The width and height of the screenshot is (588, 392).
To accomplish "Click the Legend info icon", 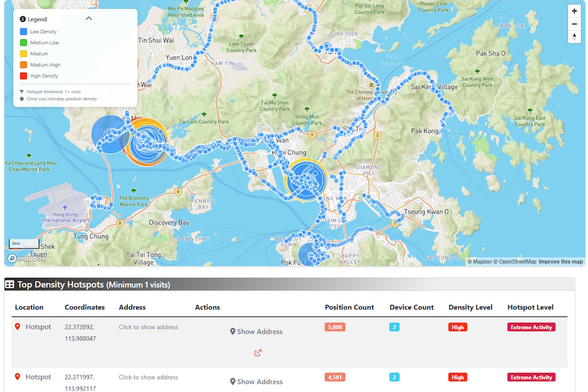I will click(x=23, y=19).
